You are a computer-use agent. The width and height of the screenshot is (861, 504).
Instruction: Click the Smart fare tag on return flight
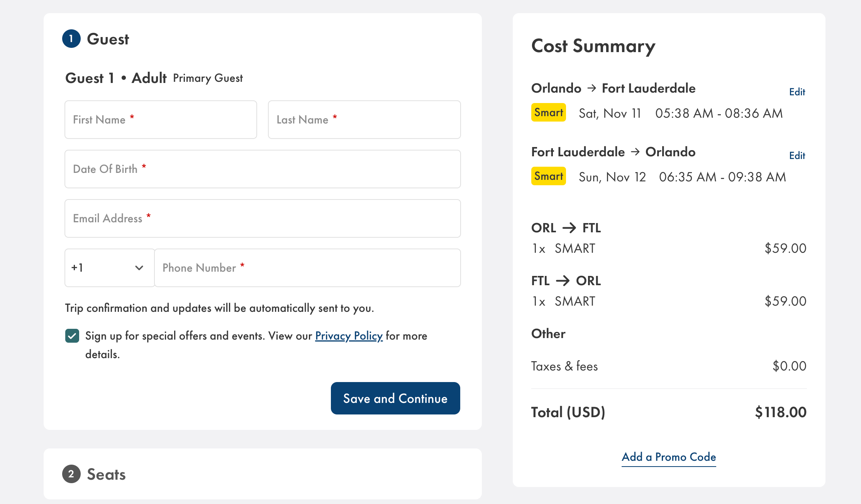pyautogui.click(x=548, y=176)
